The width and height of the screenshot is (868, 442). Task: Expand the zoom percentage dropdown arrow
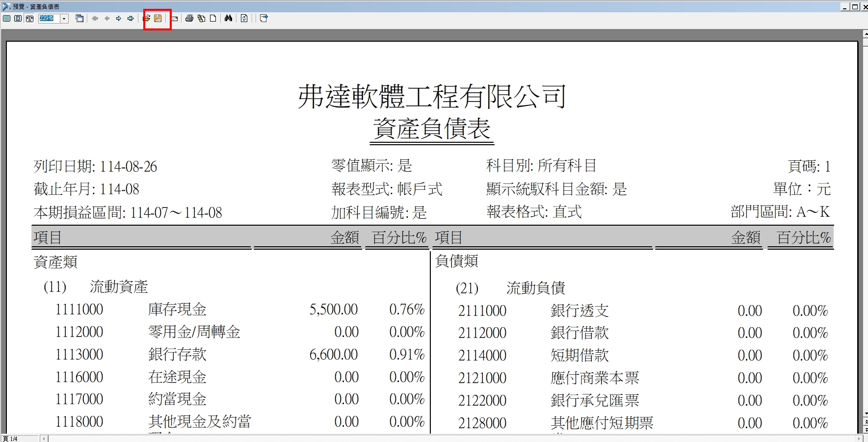[x=64, y=19]
